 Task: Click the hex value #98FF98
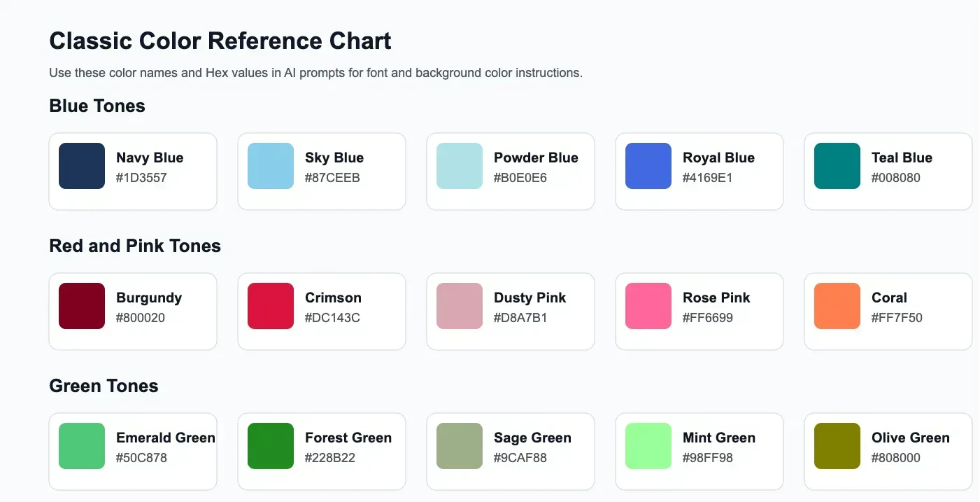pyautogui.click(x=708, y=458)
